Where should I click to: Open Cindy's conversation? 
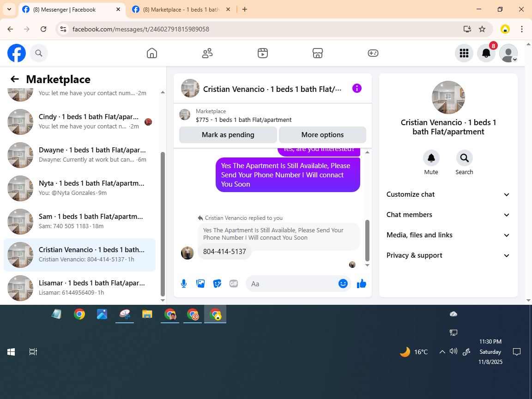coord(80,121)
